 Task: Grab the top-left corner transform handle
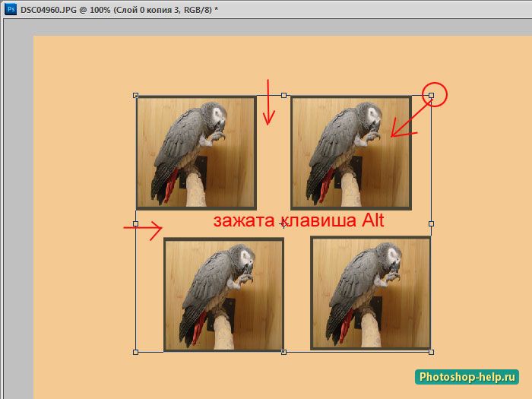pyautogui.click(x=136, y=95)
